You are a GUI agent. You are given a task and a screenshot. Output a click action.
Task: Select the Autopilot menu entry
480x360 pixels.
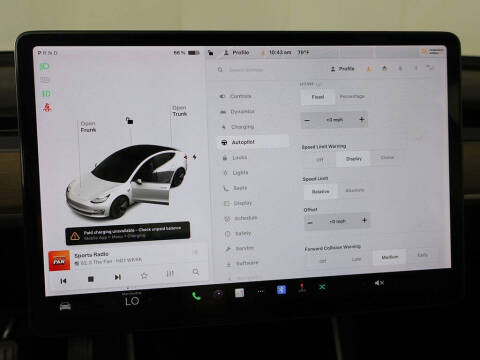click(x=253, y=142)
